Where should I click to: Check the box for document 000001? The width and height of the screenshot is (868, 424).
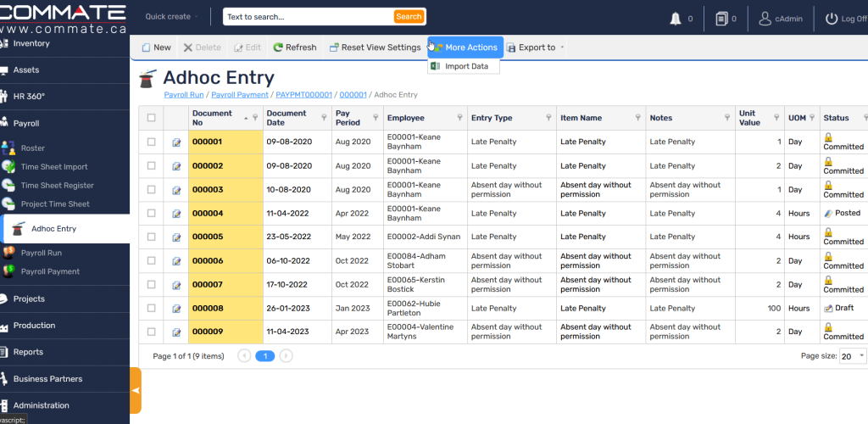tap(151, 142)
